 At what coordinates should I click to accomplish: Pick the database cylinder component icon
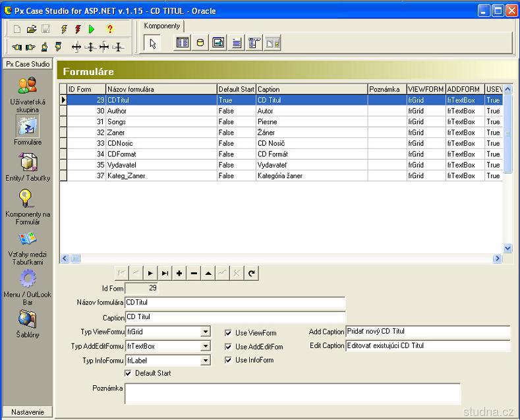200,44
